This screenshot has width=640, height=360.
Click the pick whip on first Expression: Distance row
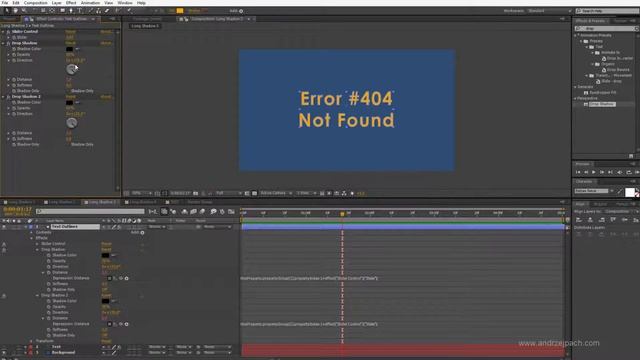(121, 278)
